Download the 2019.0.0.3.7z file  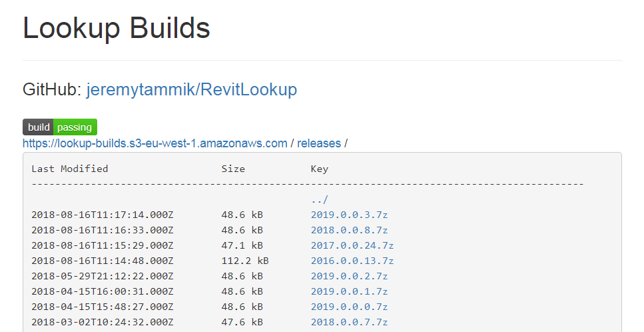[x=349, y=215]
